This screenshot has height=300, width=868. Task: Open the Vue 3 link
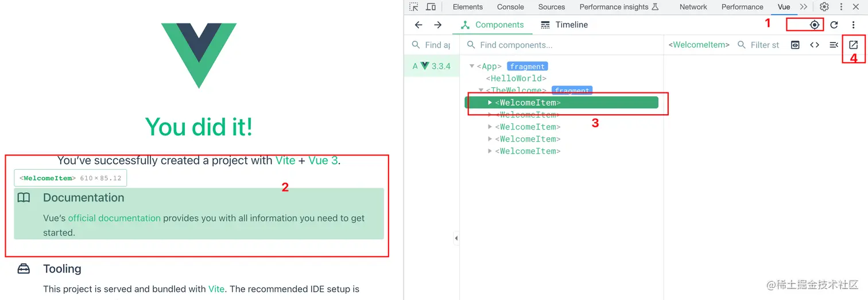click(x=323, y=161)
